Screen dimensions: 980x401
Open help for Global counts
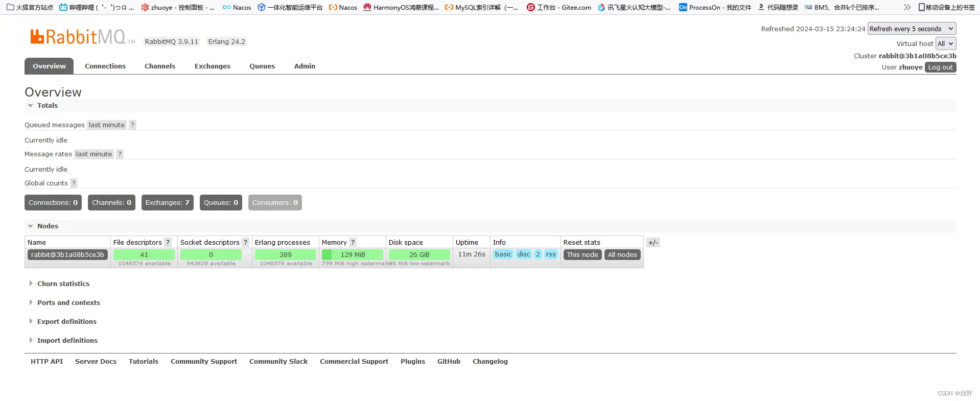(74, 183)
